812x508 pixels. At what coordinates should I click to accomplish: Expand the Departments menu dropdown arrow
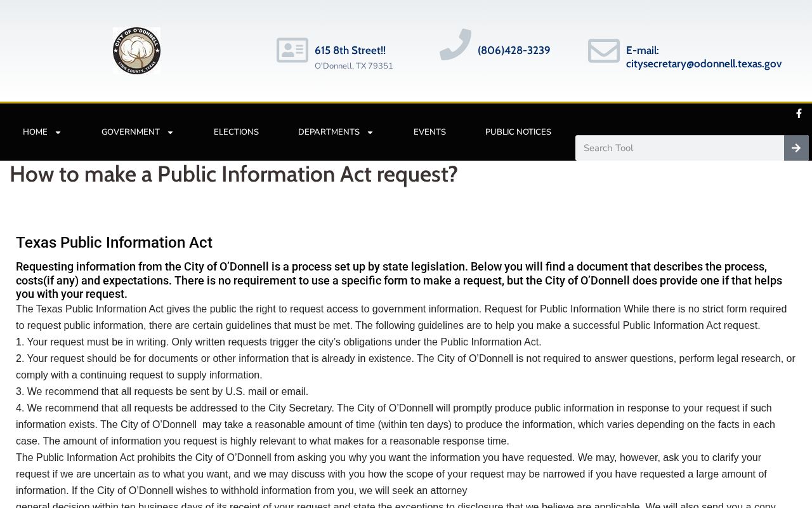tap(370, 133)
